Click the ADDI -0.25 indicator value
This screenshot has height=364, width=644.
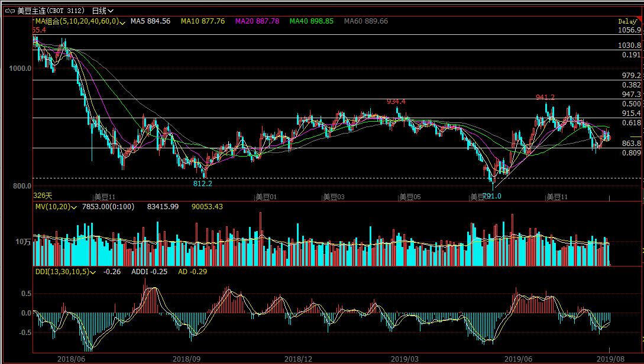coord(148,272)
